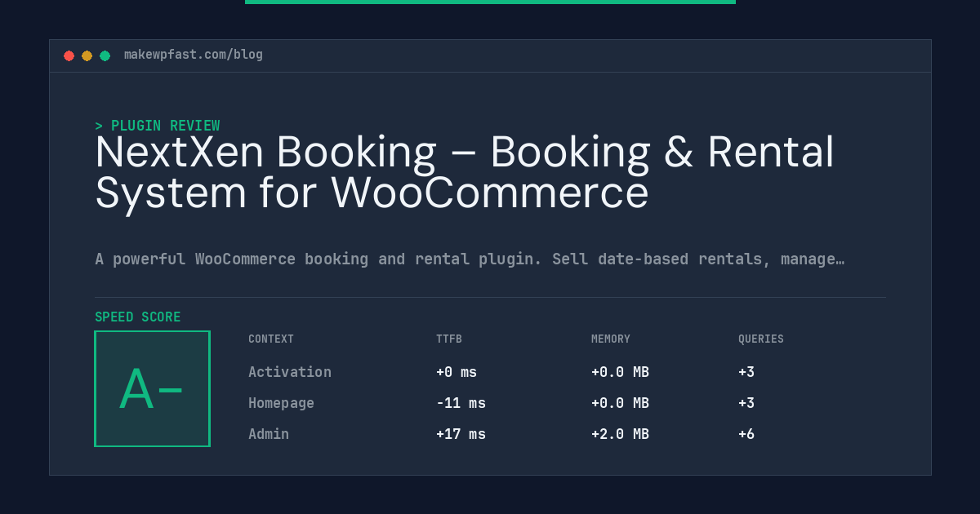Click Activation queries value '+3'

point(746,372)
